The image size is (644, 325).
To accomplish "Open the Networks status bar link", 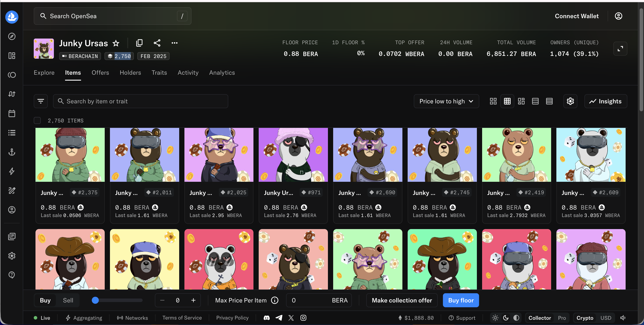I will (x=133, y=318).
